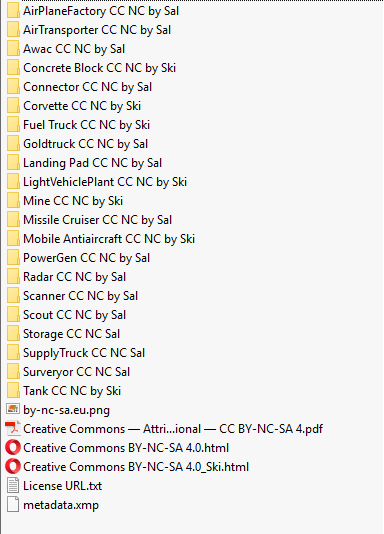Click the text file icon for License URL.txt
The height and width of the screenshot is (534, 384).
point(13,486)
